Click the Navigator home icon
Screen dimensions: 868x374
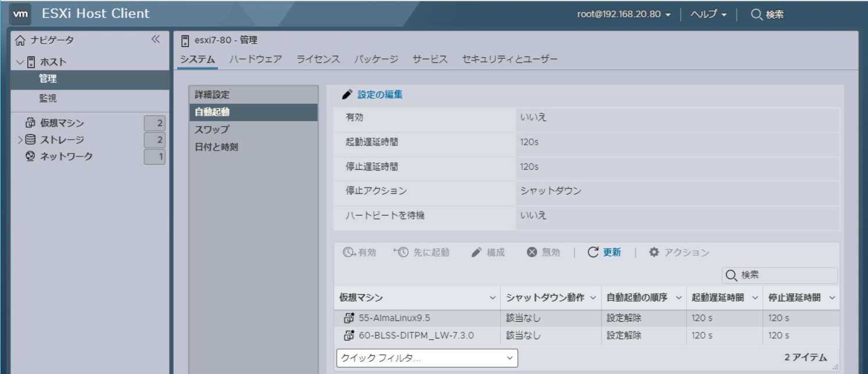[20, 40]
